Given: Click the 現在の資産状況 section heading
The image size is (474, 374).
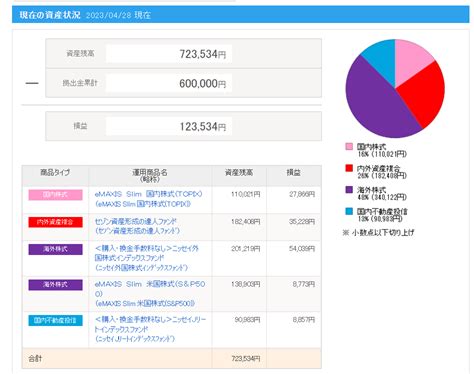Looking at the screenshot, I should (x=50, y=15).
